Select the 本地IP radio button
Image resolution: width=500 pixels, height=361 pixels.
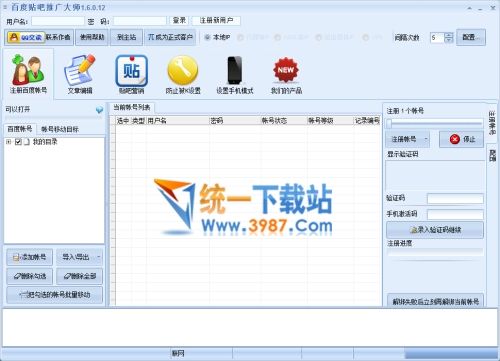click(x=207, y=37)
